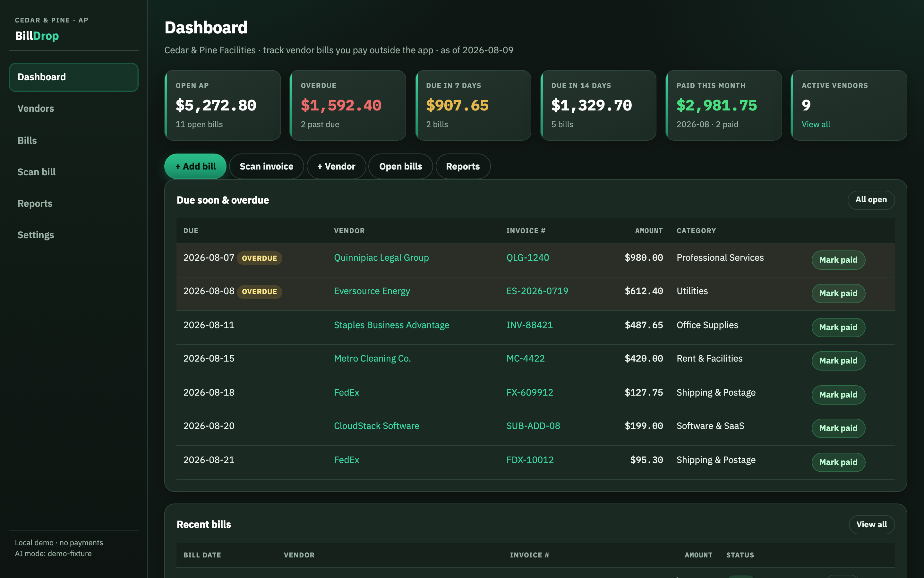Click the Due in 14 days card
924x578 pixels.
598,105
